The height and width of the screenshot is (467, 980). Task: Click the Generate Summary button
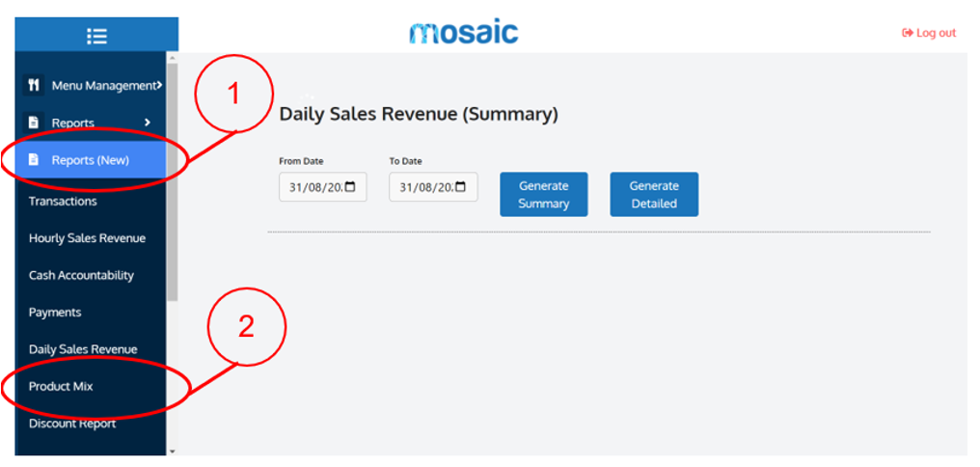(544, 195)
